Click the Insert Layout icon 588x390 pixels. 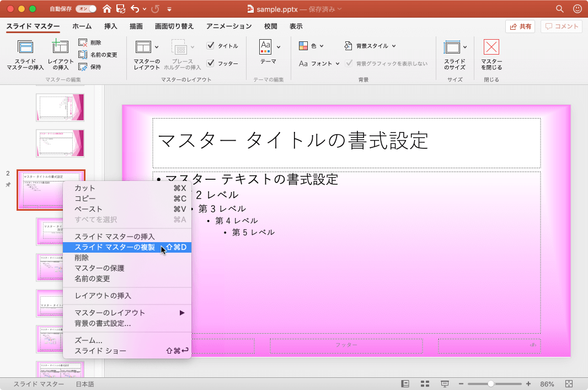point(60,47)
